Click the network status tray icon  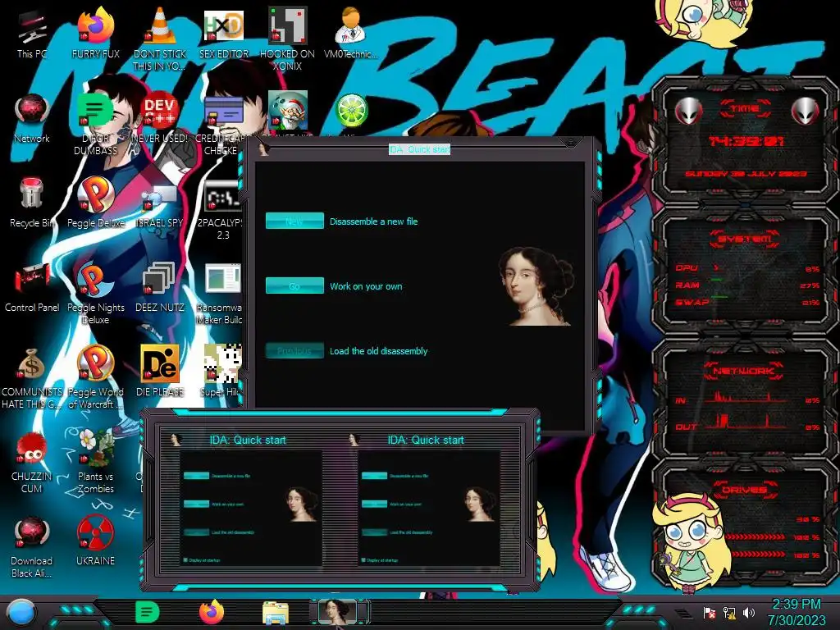(x=729, y=612)
